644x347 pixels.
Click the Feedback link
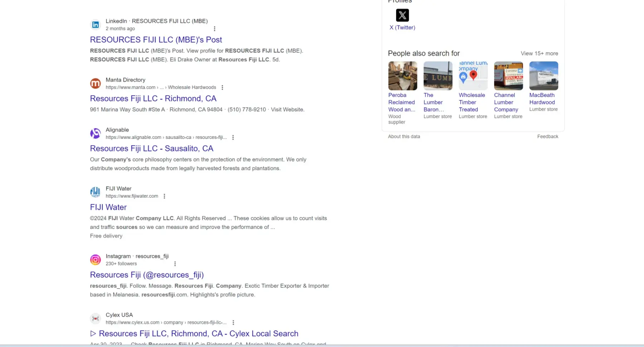(x=547, y=136)
